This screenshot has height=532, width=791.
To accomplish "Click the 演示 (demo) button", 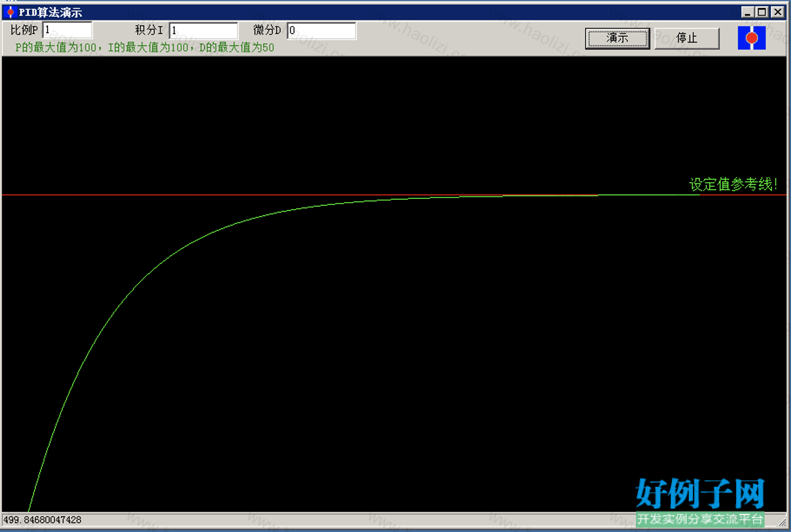I will point(617,38).
